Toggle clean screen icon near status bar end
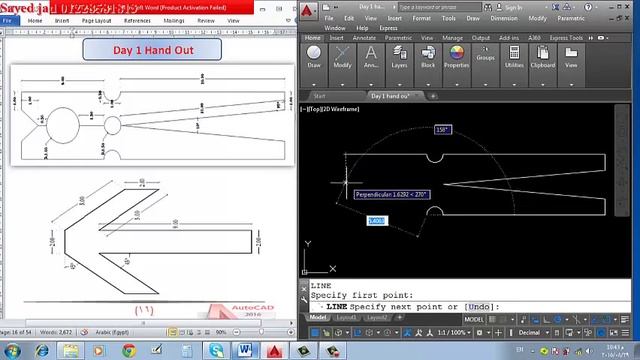 tap(613, 333)
